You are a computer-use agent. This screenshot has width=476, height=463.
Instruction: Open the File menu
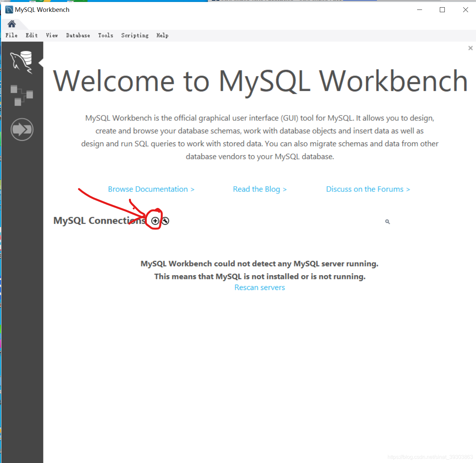tap(12, 35)
